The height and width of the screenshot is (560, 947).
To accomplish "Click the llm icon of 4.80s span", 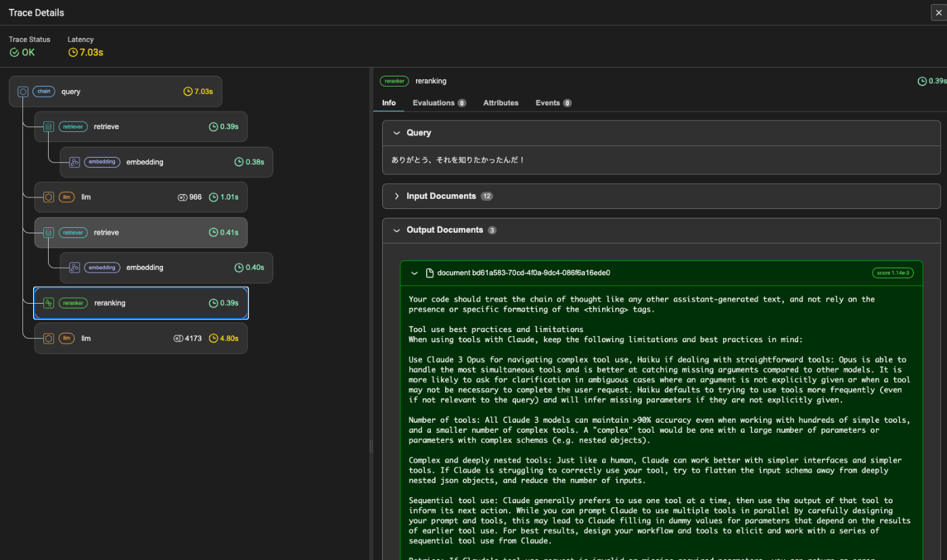I will click(x=48, y=338).
